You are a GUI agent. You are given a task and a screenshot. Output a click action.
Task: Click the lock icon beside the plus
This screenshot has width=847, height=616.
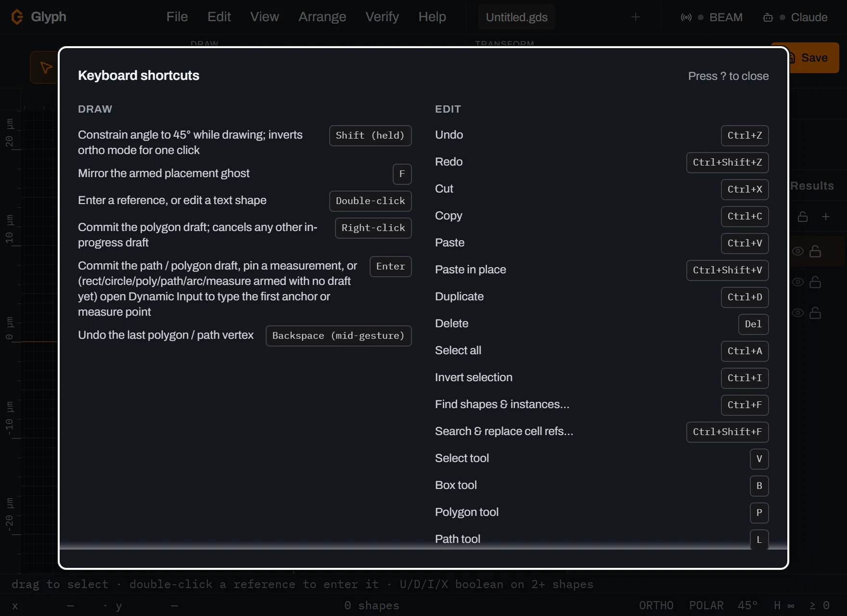803,217
